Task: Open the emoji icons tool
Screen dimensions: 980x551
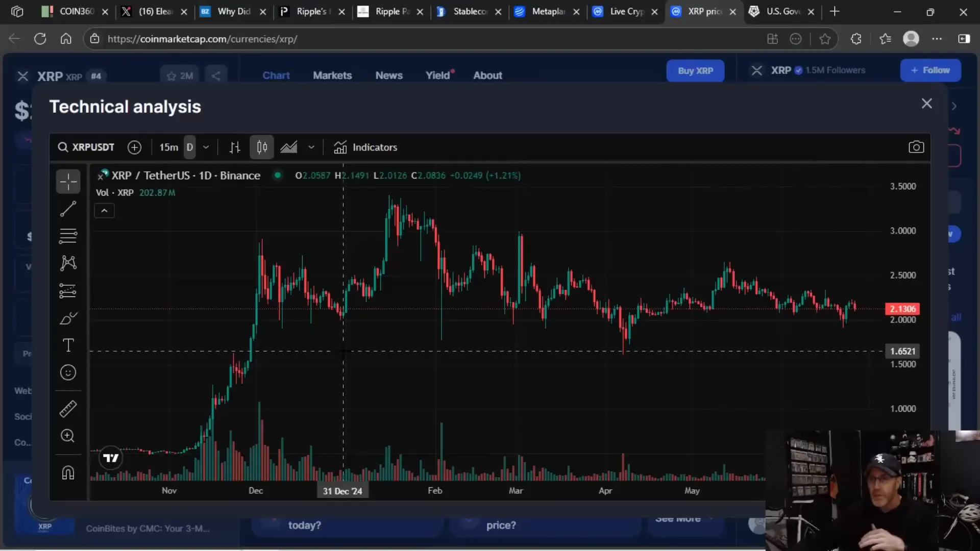Action: tap(68, 373)
